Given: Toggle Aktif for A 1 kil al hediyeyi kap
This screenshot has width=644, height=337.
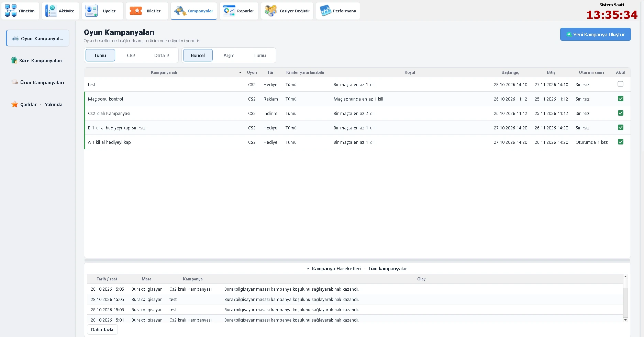Looking at the screenshot, I should click(x=620, y=142).
